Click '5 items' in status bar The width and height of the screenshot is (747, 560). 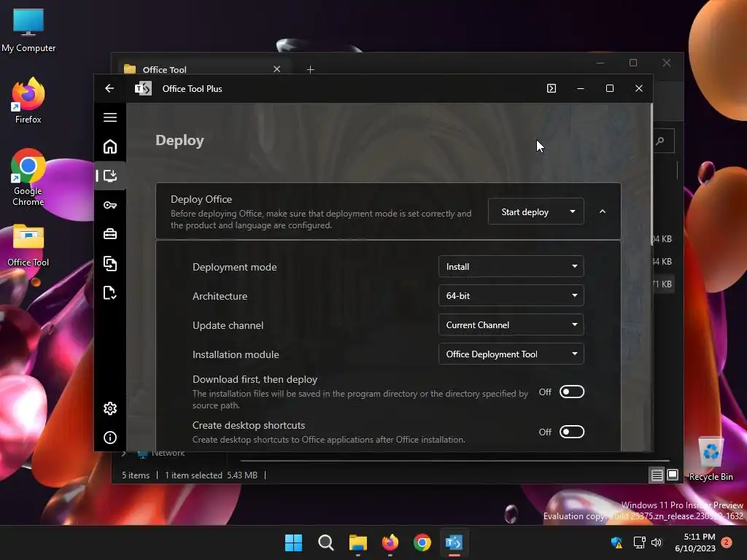135,475
